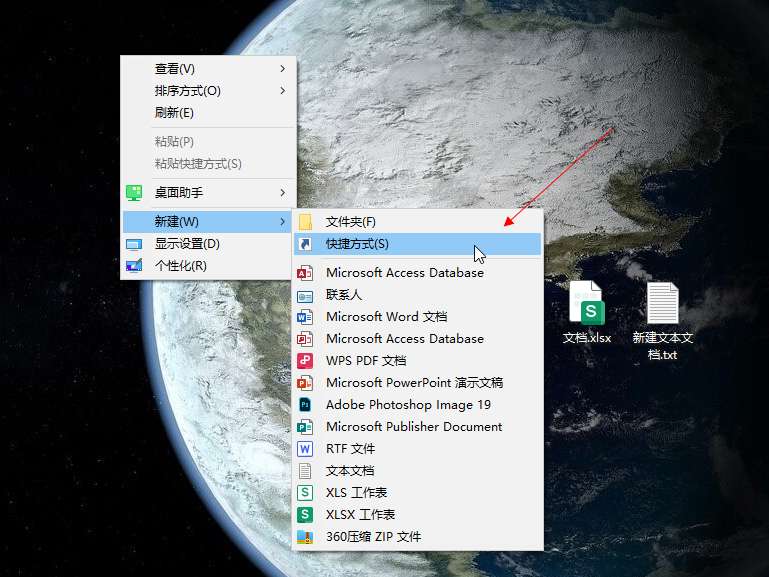Choose 联系人 in the New submenu
The image size is (769, 577).
coord(344,295)
